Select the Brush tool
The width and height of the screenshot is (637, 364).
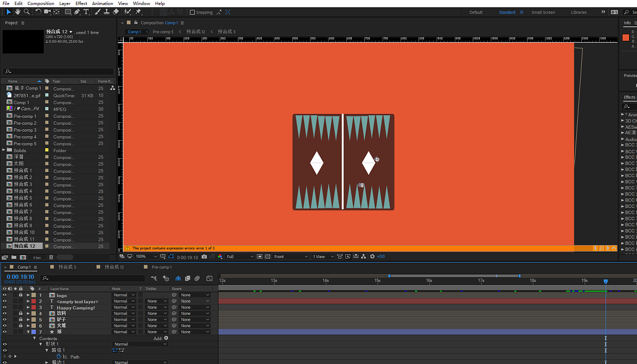(x=98, y=12)
